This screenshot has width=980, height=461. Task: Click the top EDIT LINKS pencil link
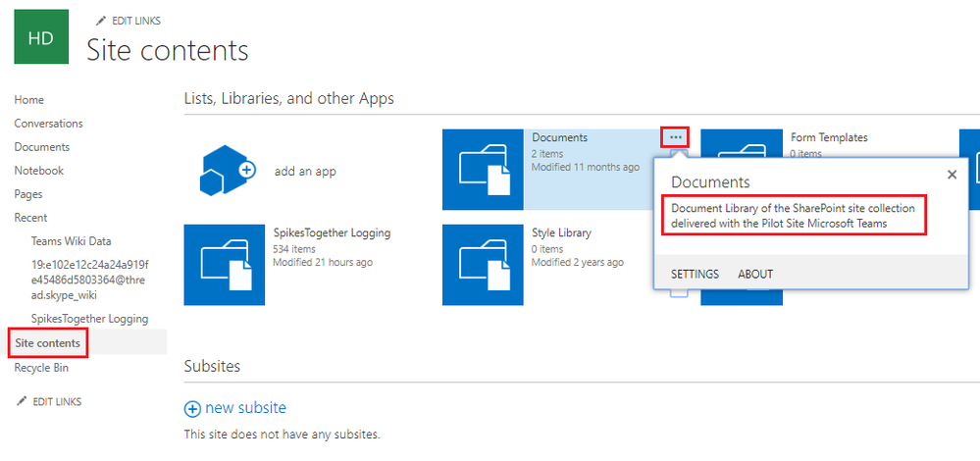pos(129,21)
